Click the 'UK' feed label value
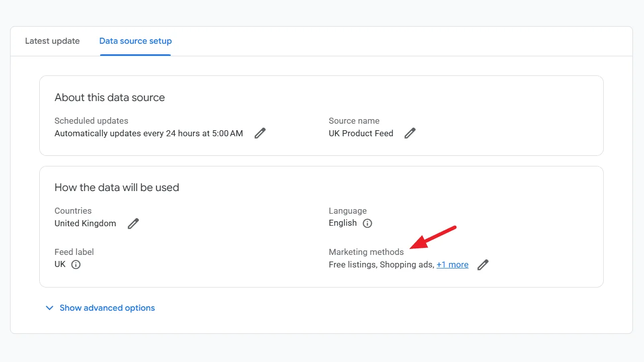644x362 pixels. [x=60, y=264]
